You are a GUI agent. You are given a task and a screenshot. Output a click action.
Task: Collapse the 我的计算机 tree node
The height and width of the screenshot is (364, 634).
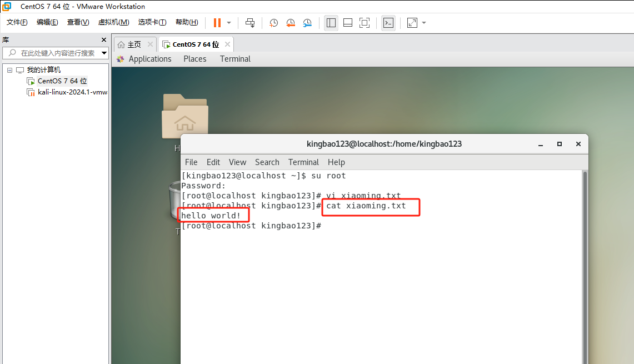coord(9,70)
